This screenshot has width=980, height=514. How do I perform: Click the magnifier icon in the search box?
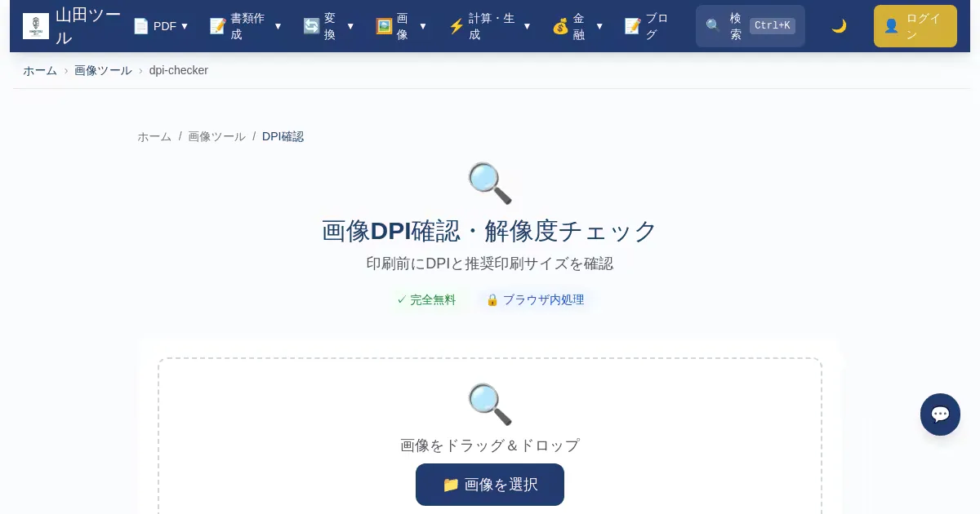713,26
